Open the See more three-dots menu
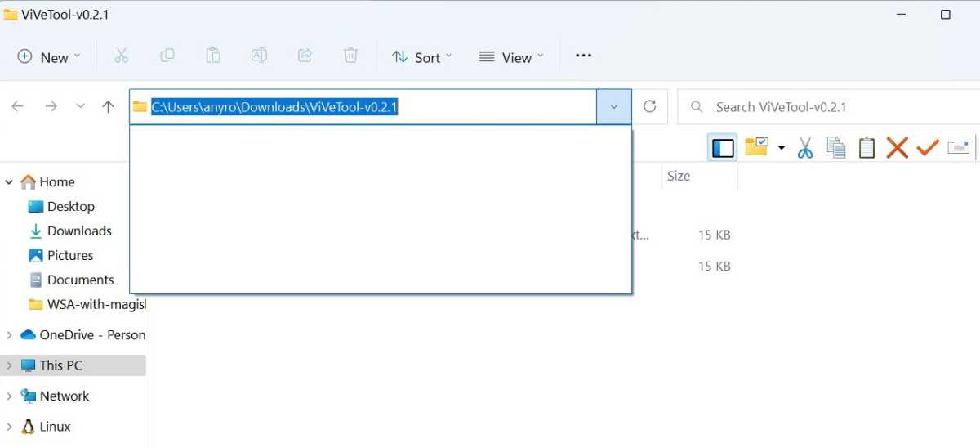The width and height of the screenshot is (980, 448). tap(583, 56)
